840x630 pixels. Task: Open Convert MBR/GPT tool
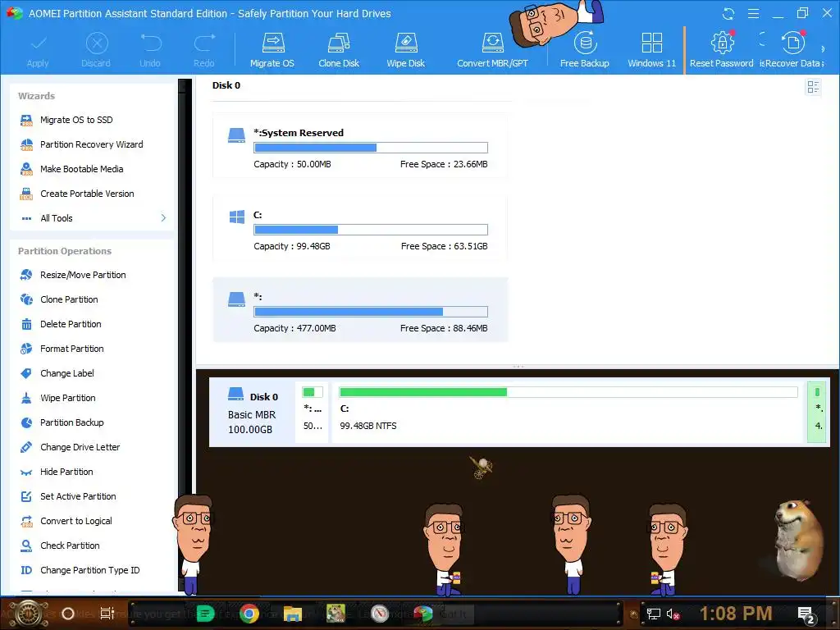point(492,50)
